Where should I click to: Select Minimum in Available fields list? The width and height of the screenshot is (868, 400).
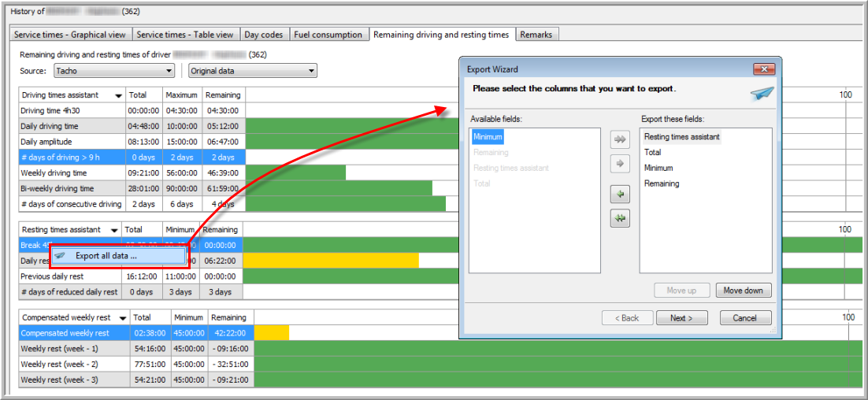coord(488,137)
